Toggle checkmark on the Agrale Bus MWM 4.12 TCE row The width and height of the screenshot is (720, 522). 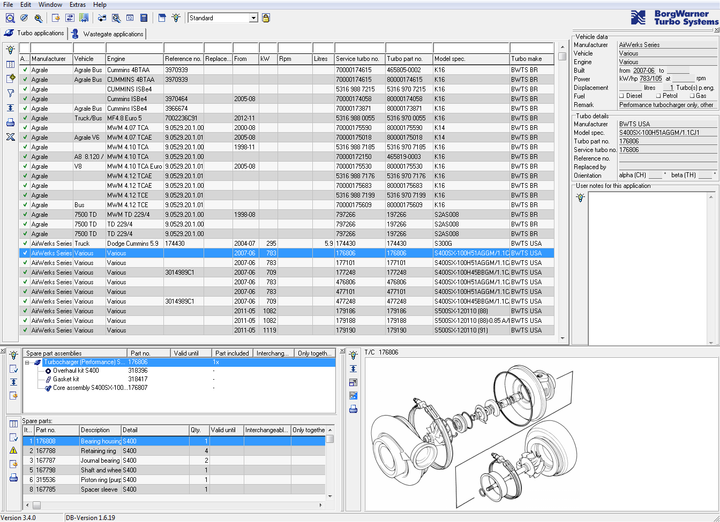pyautogui.click(x=24, y=205)
